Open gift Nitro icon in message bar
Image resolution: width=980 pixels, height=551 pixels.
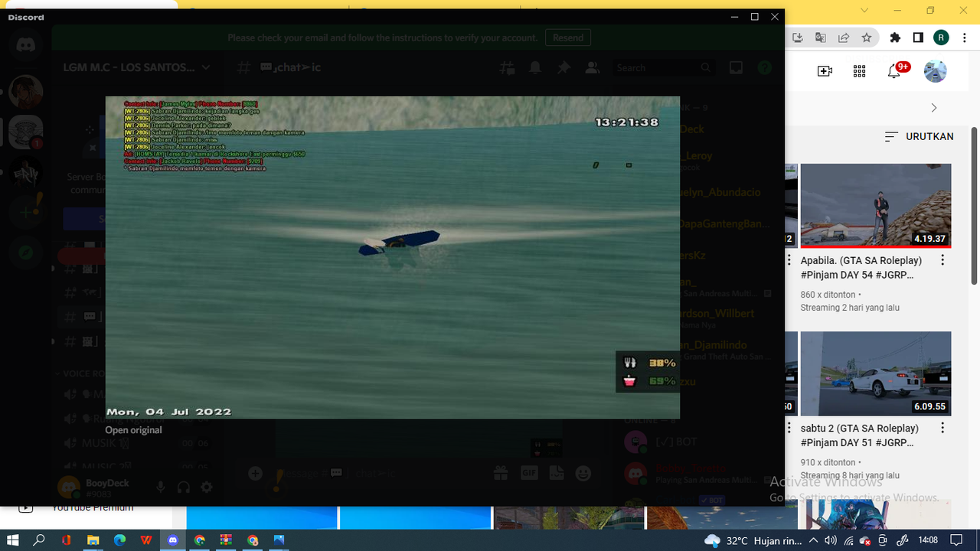tap(501, 474)
